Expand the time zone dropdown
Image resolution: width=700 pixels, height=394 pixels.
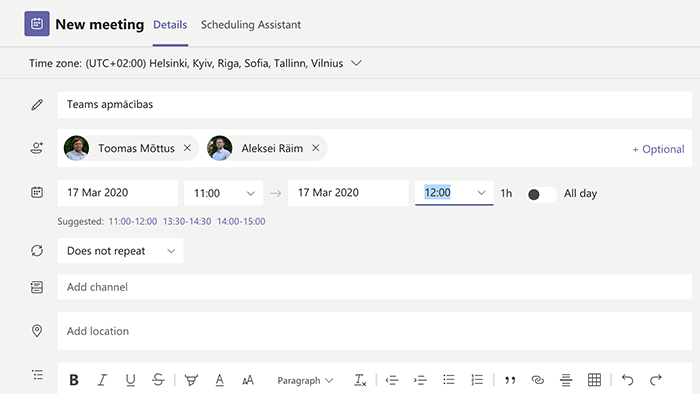point(356,63)
